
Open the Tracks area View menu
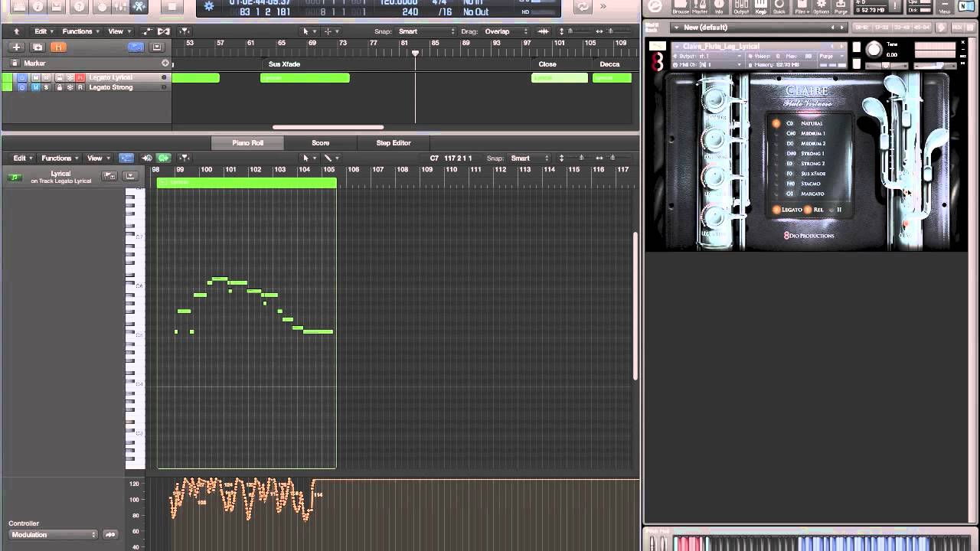pyautogui.click(x=119, y=31)
